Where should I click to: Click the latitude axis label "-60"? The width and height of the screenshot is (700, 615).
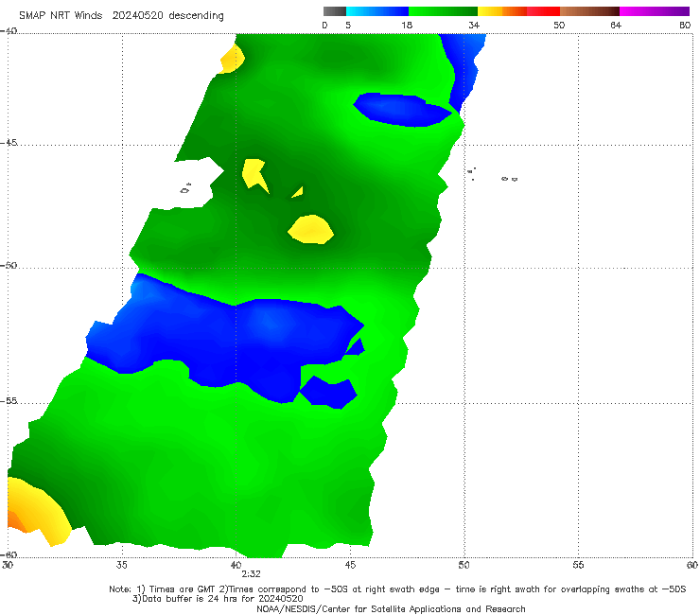click(9, 554)
